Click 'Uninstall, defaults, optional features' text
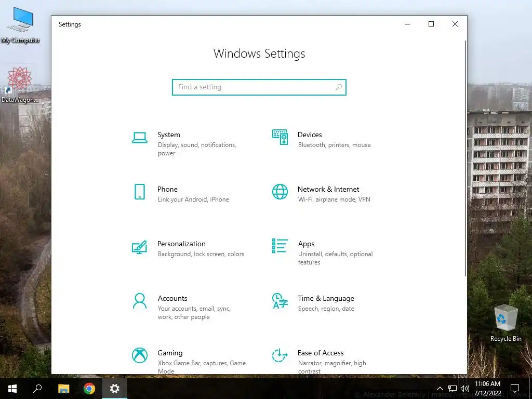The width and height of the screenshot is (532, 399). 335,258
